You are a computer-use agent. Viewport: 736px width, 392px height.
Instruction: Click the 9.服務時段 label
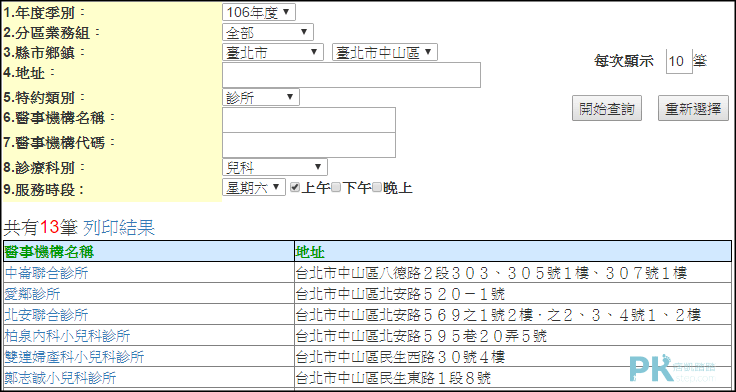(45, 190)
